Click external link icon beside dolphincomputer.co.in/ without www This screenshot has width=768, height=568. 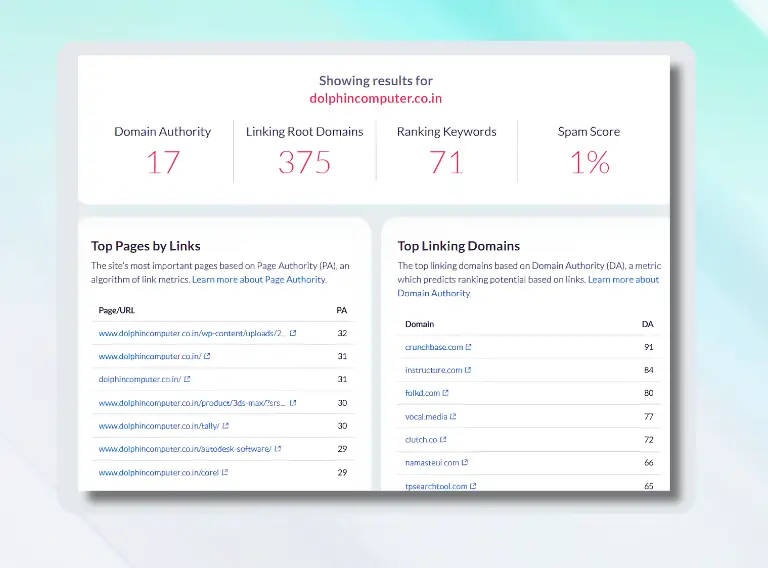(187, 379)
